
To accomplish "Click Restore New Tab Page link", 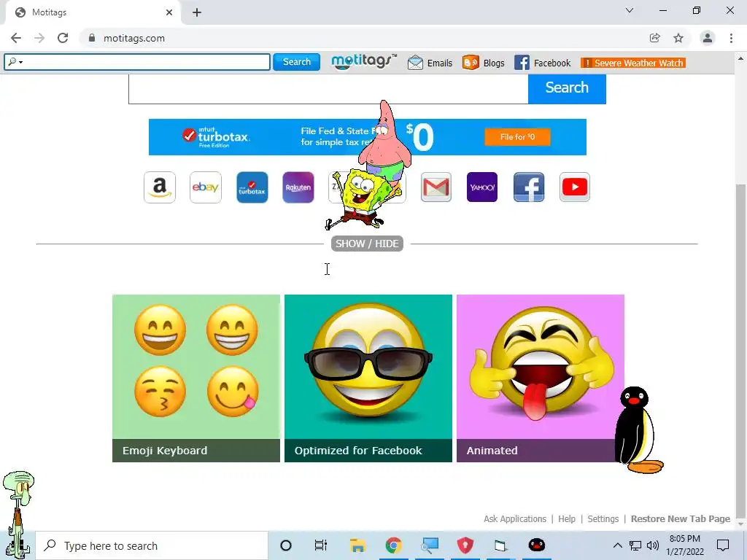I will pyautogui.click(x=681, y=518).
